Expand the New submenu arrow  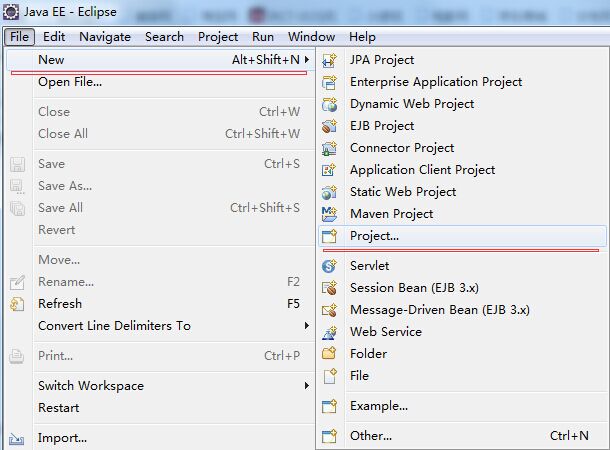tap(307, 60)
